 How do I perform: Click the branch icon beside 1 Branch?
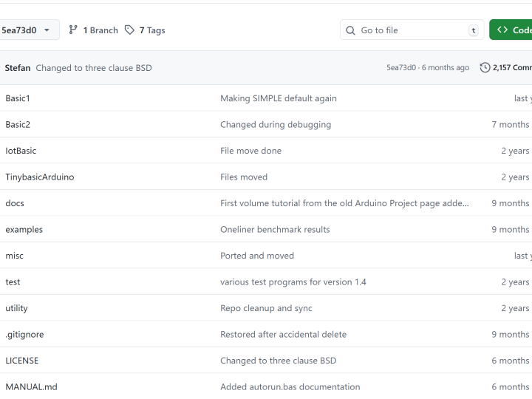(73, 30)
